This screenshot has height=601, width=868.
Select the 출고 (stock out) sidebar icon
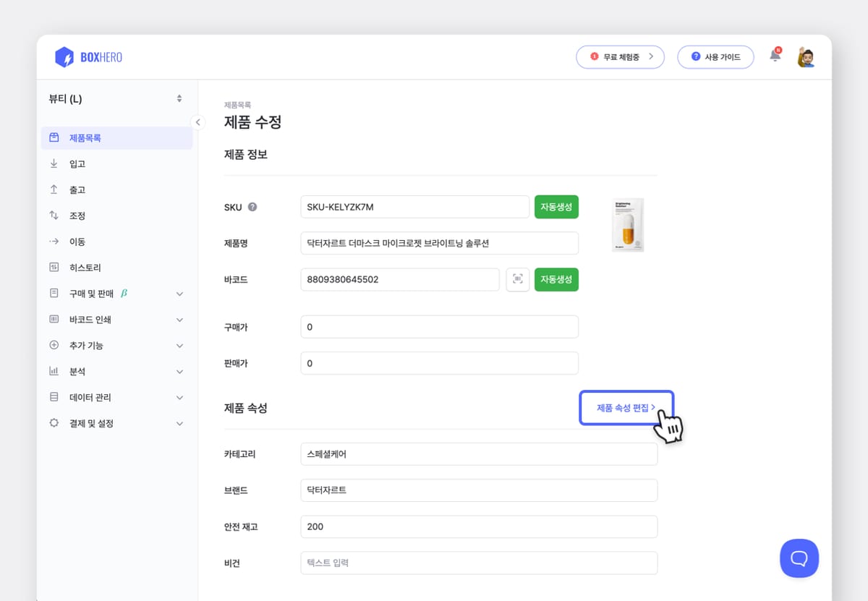54,189
